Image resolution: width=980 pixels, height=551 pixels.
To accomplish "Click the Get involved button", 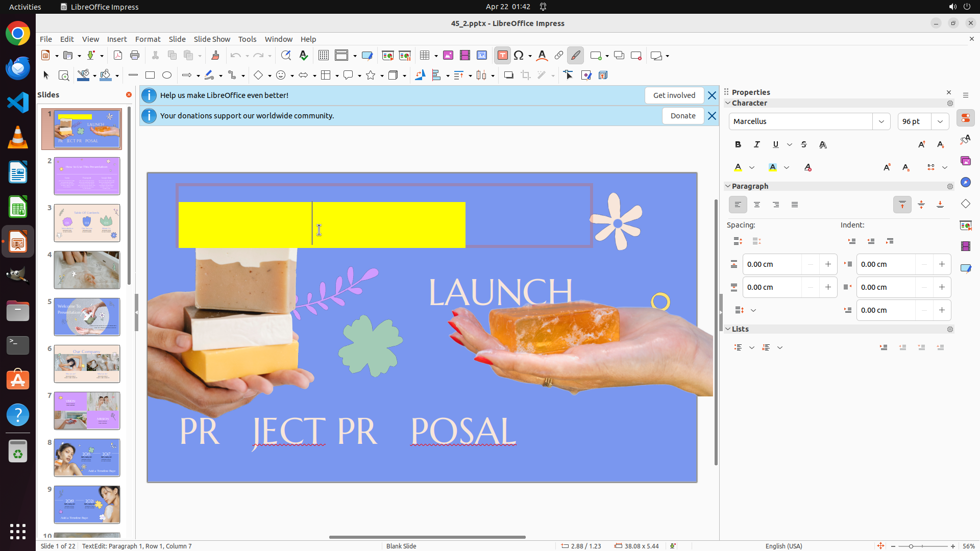I will [x=674, y=95].
